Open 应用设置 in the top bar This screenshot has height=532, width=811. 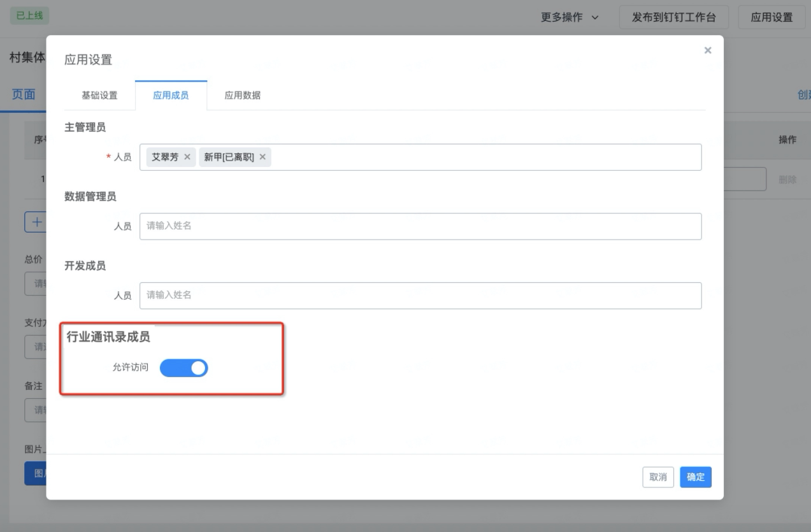pos(772,18)
